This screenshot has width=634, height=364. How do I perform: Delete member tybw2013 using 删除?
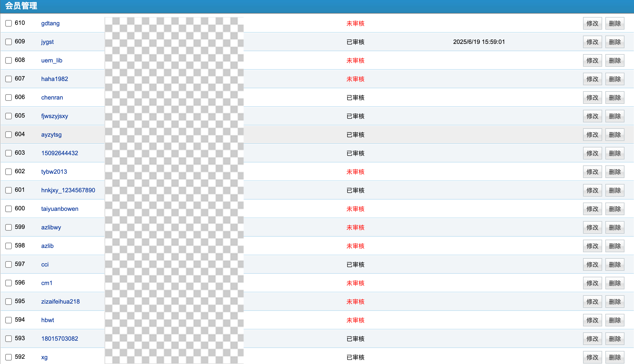(x=614, y=172)
